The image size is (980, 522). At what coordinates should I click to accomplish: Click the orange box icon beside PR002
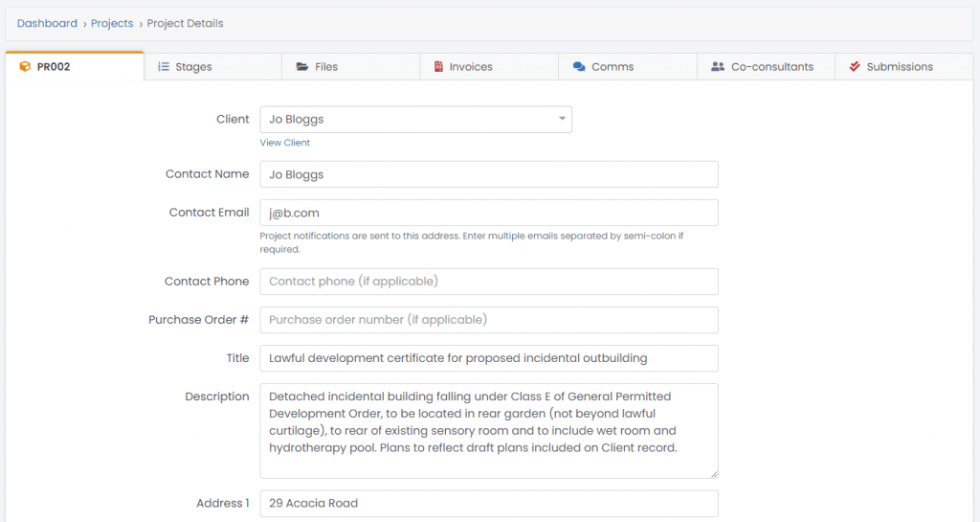25,66
